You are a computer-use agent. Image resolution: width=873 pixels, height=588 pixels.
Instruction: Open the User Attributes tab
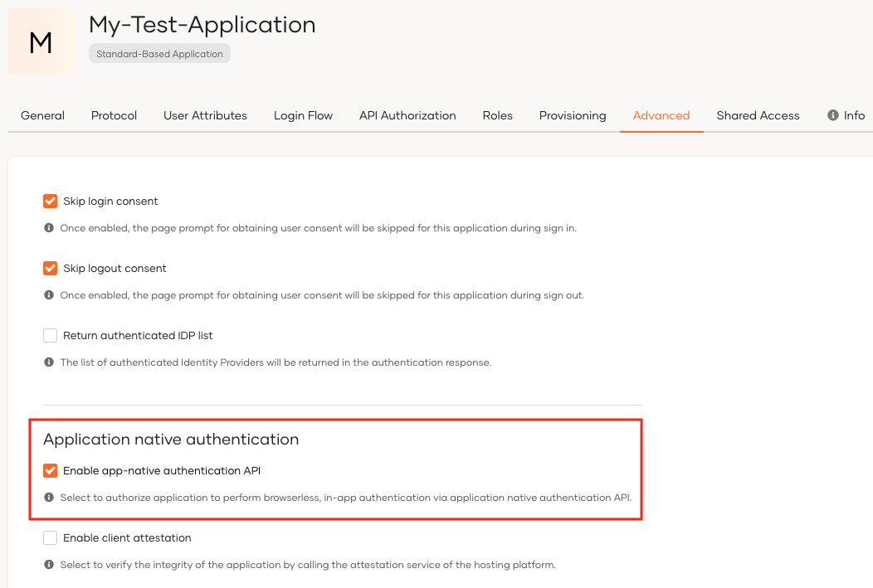point(205,115)
